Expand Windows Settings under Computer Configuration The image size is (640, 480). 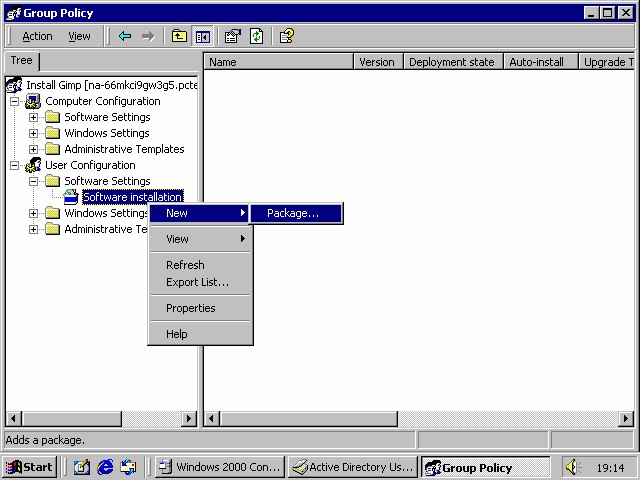coord(33,133)
